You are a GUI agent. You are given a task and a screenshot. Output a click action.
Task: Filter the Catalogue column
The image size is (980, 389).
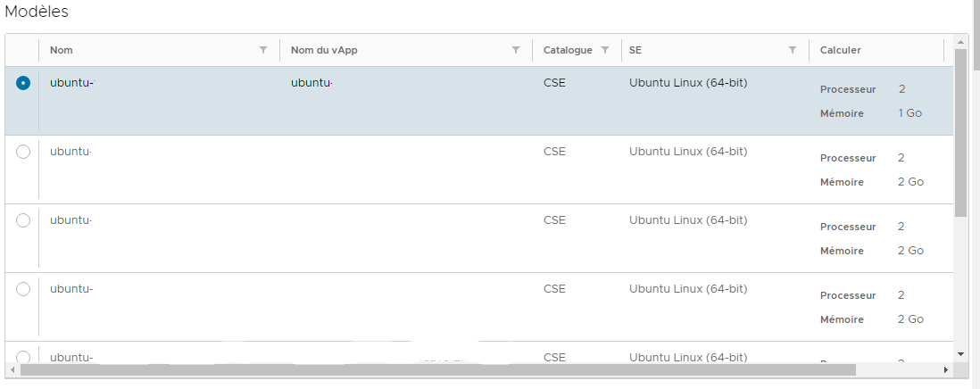pyautogui.click(x=605, y=50)
